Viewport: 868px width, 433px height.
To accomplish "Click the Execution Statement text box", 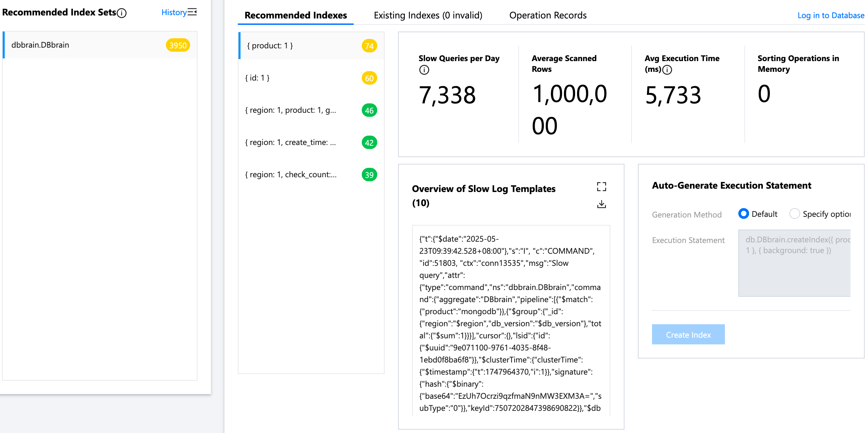I will point(794,262).
